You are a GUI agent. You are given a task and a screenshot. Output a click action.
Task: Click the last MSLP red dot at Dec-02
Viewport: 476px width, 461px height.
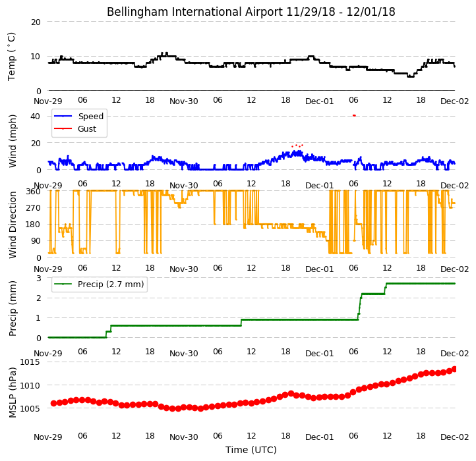pyautogui.click(x=454, y=369)
